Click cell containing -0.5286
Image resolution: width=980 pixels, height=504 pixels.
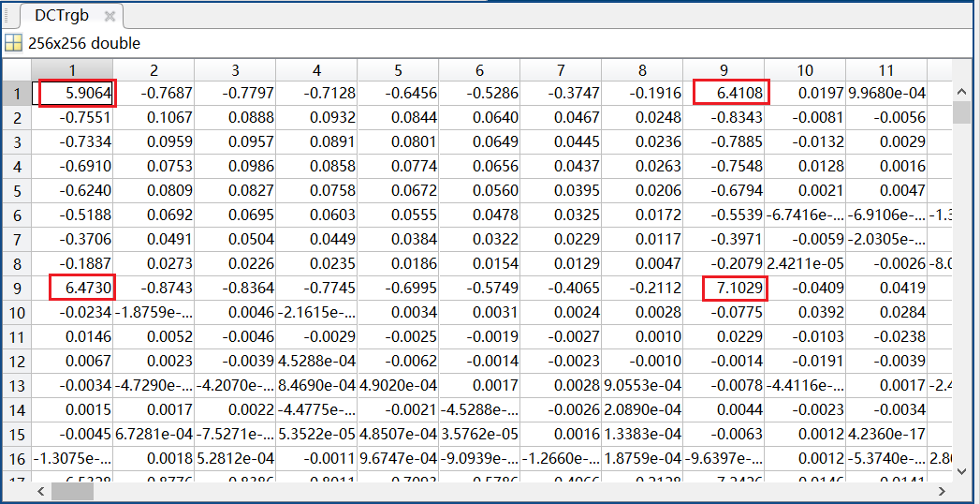click(479, 94)
